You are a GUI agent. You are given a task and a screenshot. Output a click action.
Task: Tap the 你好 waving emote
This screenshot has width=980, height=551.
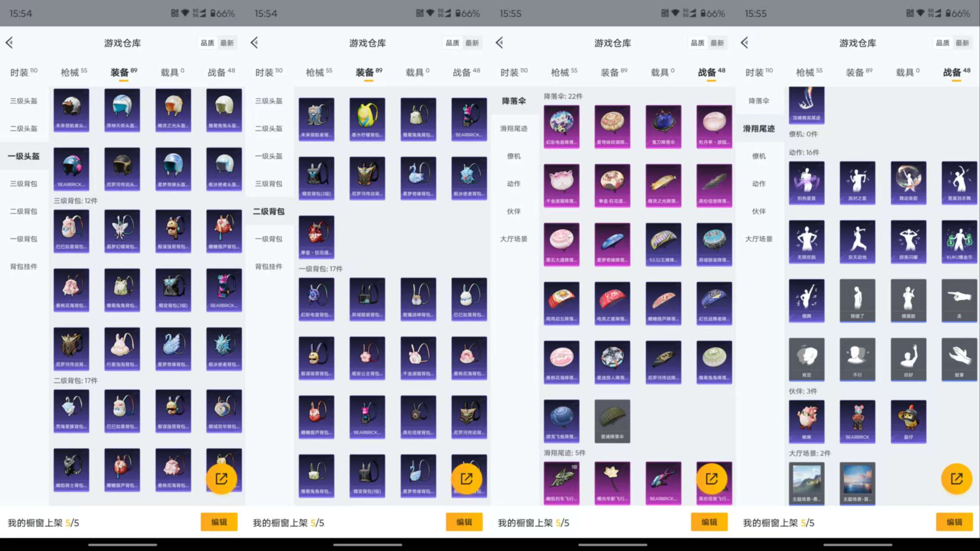tap(908, 359)
